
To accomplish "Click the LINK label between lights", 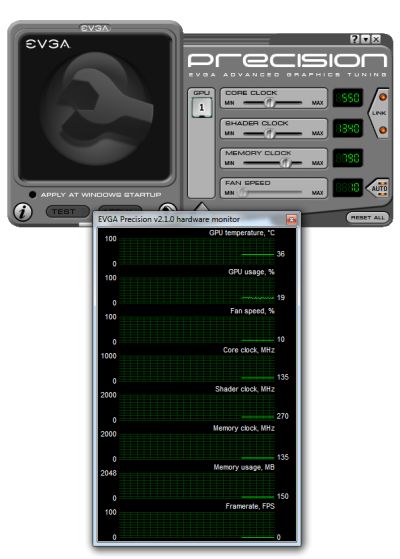I will [379, 113].
